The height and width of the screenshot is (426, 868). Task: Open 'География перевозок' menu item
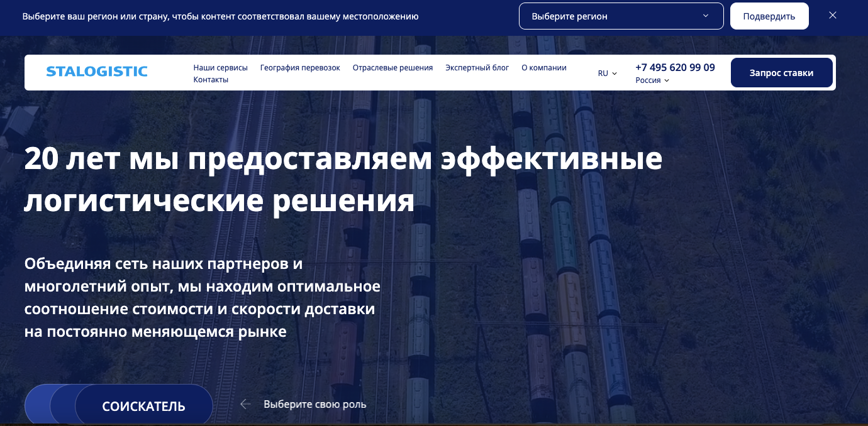[x=300, y=68]
